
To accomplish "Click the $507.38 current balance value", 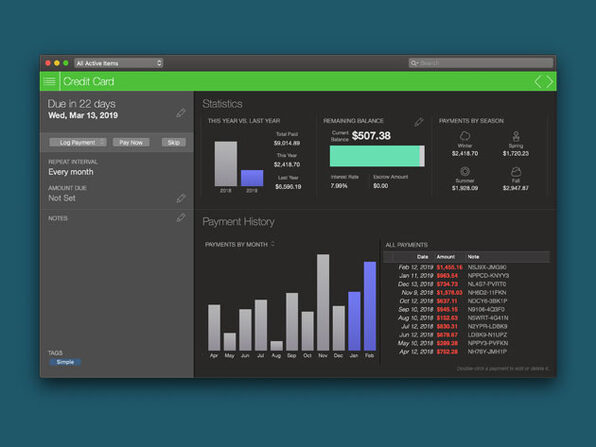I will [x=371, y=136].
